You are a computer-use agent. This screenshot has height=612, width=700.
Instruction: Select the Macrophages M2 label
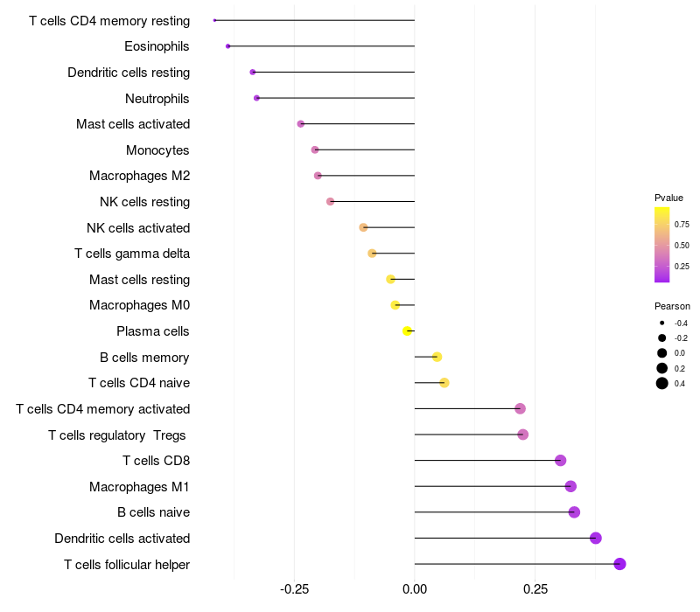pyautogui.click(x=140, y=176)
